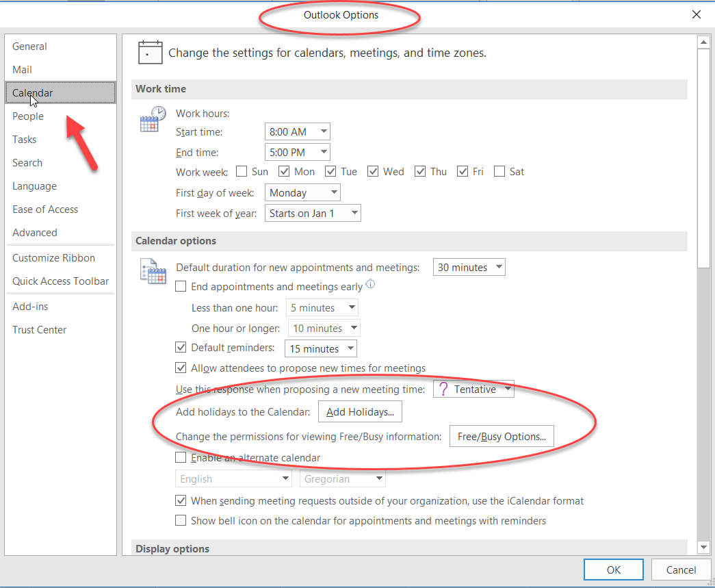Uncheck the Wed work week checkbox
Viewport: 715px width, 588px height.
(x=373, y=172)
